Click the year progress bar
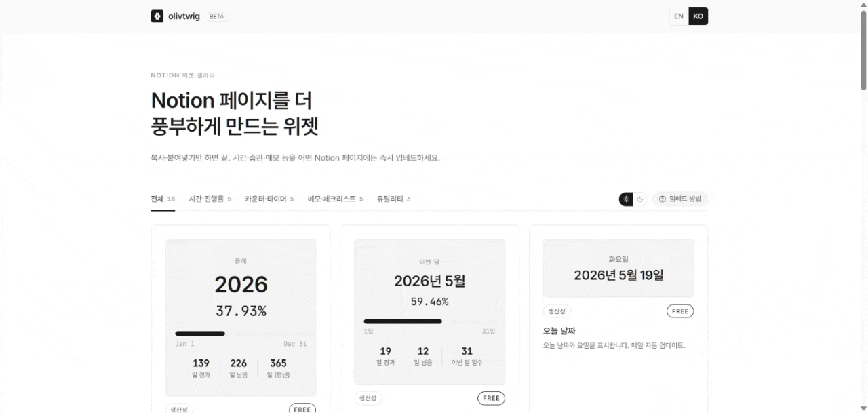The image size is (868, 413). click(x=241, y=334)
